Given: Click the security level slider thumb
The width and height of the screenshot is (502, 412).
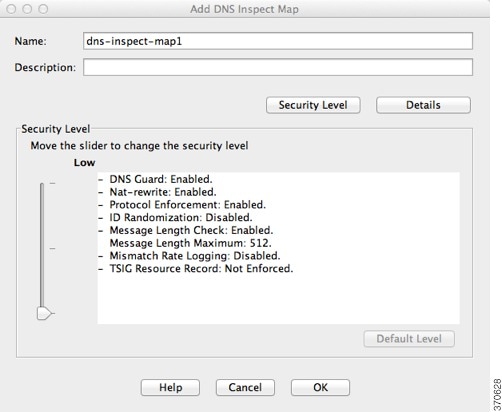Looking at the screenshot, I should tap(45, 313).
